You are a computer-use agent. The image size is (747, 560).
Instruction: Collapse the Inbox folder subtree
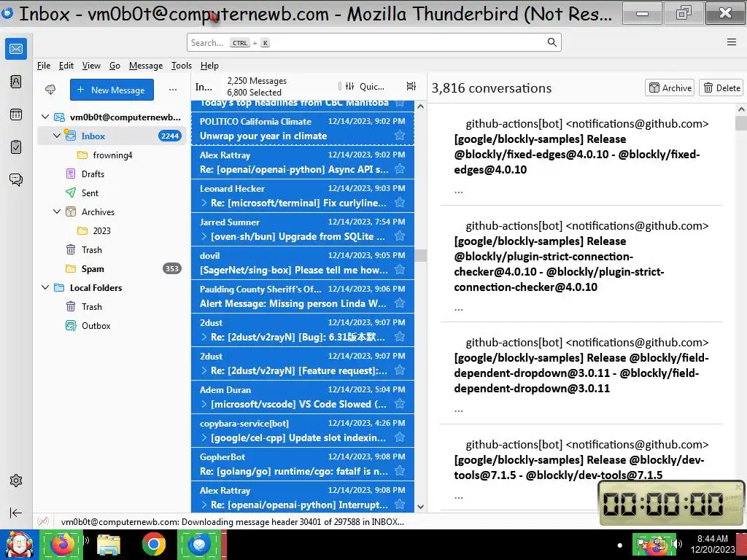coord(57,136)
